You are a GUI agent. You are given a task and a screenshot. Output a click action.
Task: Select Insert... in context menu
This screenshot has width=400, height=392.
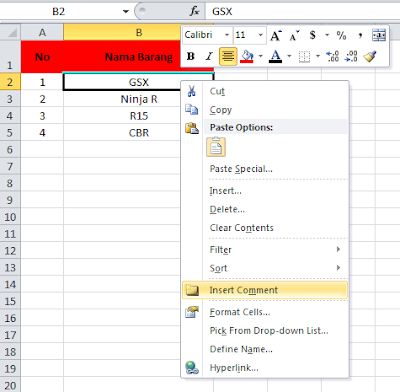pyautogui.click(x=265, y=191)
